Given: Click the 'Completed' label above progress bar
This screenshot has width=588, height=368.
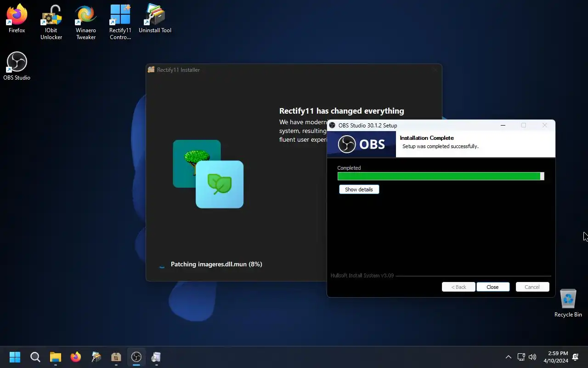Looking at the screenshot, I should (349, 168).
